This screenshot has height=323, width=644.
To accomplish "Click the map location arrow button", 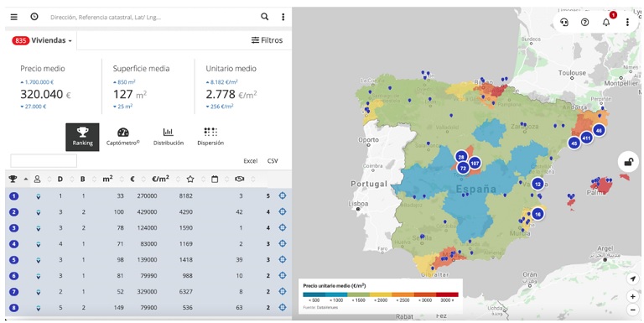I will (633, 279).
